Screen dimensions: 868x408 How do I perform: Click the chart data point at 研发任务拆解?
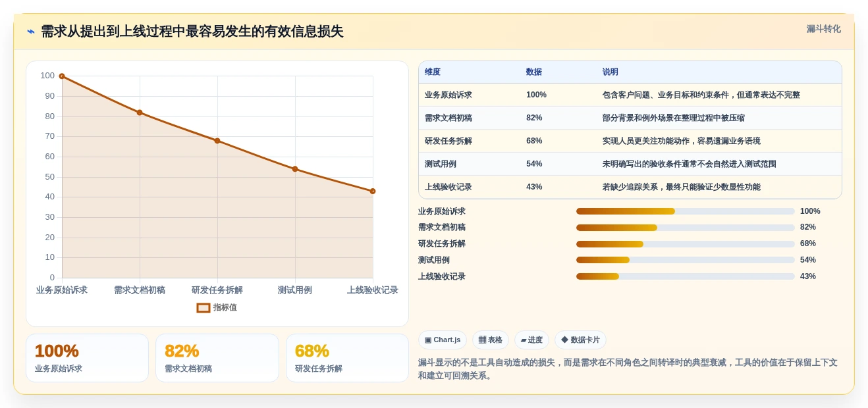[217, 141]
